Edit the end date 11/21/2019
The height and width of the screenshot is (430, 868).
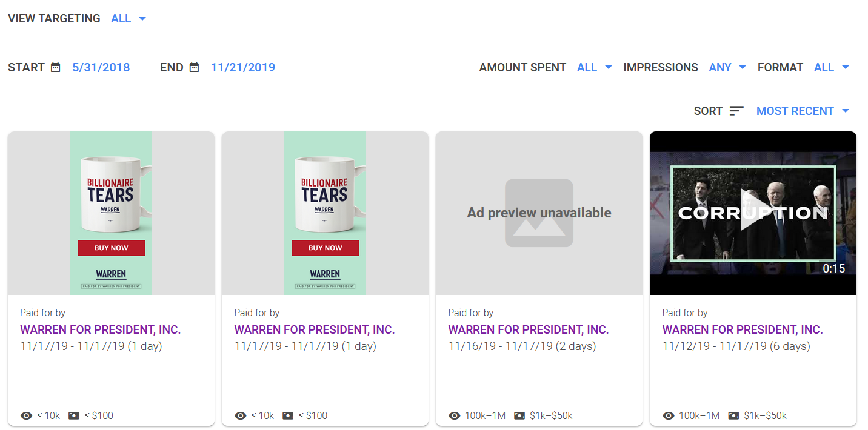tap(242, 68)
